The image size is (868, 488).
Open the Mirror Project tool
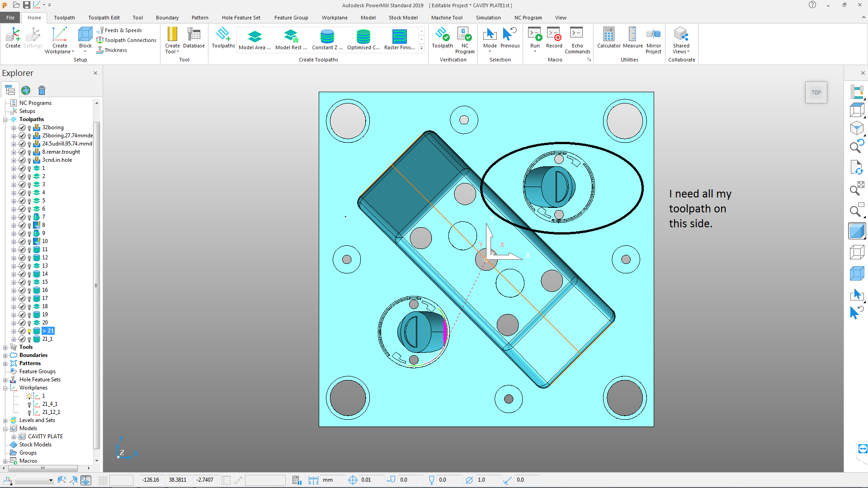654,39
